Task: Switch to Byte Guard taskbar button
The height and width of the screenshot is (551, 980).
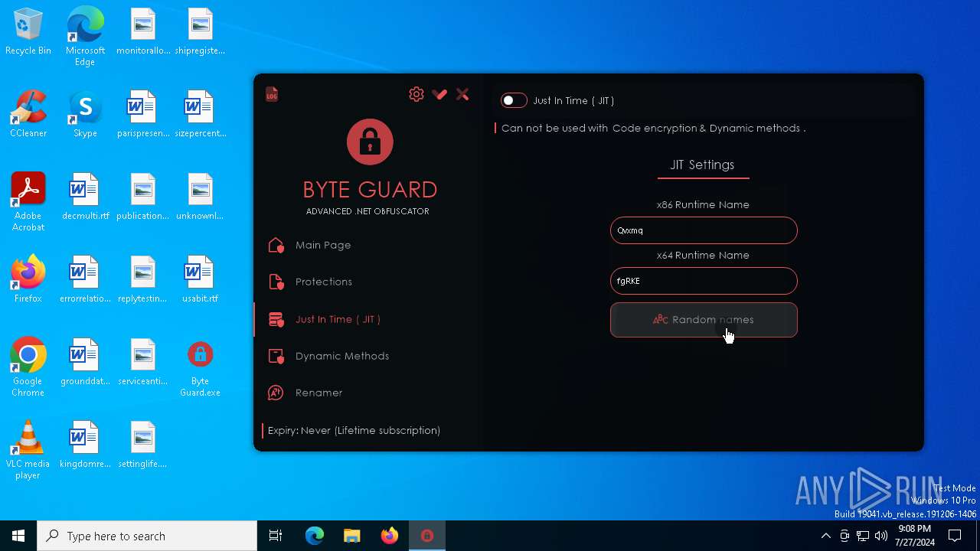Action: pyautogui.click(x=427, y=536)
